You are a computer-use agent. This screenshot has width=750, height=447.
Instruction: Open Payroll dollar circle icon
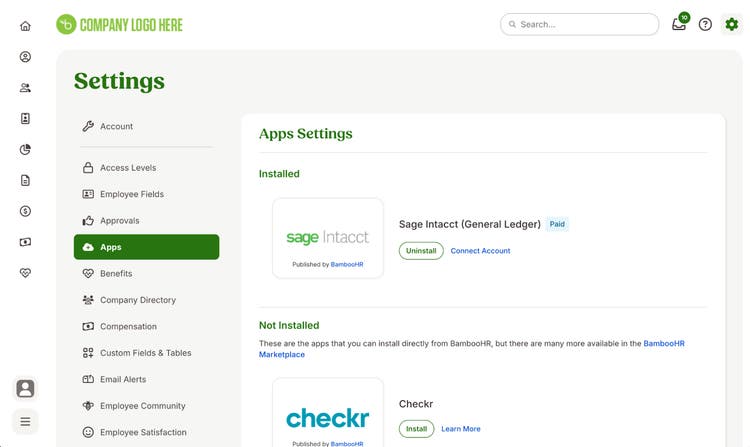click(x=25, y=211)
